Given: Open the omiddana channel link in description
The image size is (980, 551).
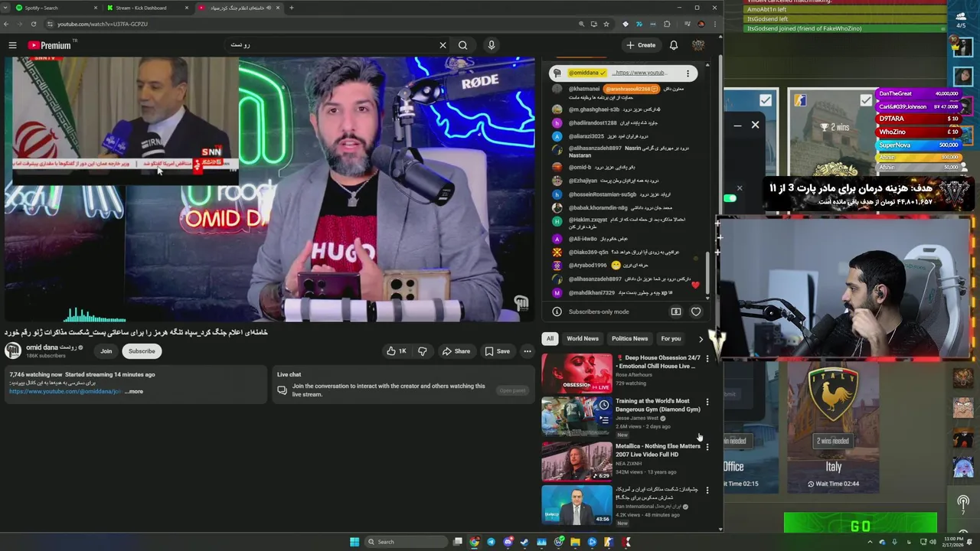Looking at the screenshot, I should pyautogui.click(x=65, y=391).
